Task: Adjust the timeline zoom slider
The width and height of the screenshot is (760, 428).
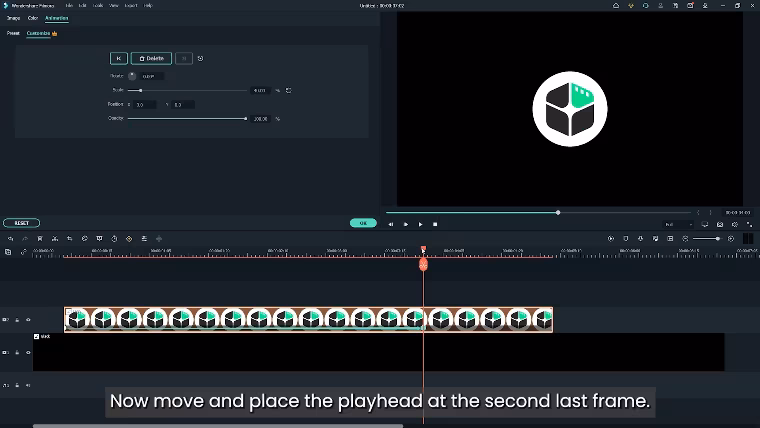Action: click(x=707, y=238)
